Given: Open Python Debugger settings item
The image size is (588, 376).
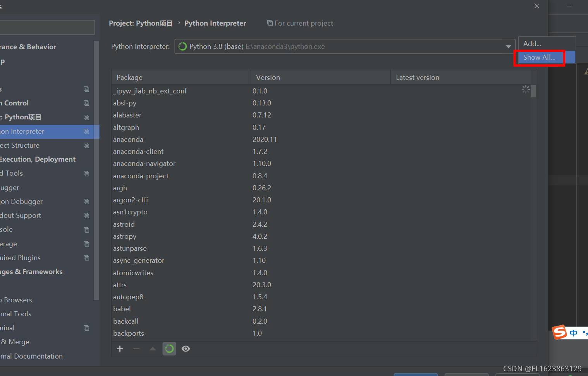Looking at the screenshot, I should (x=46, y=202).
